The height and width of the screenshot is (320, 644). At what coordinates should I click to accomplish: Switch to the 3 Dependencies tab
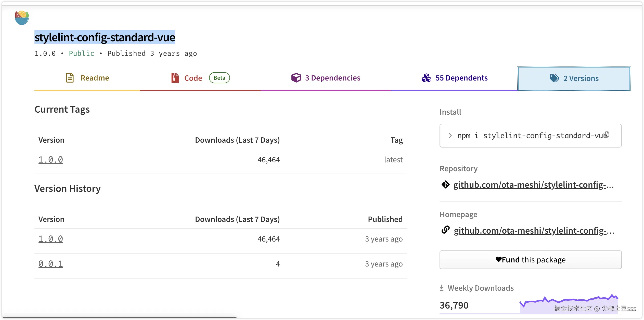pyautogui.click(x=332, y=78)
